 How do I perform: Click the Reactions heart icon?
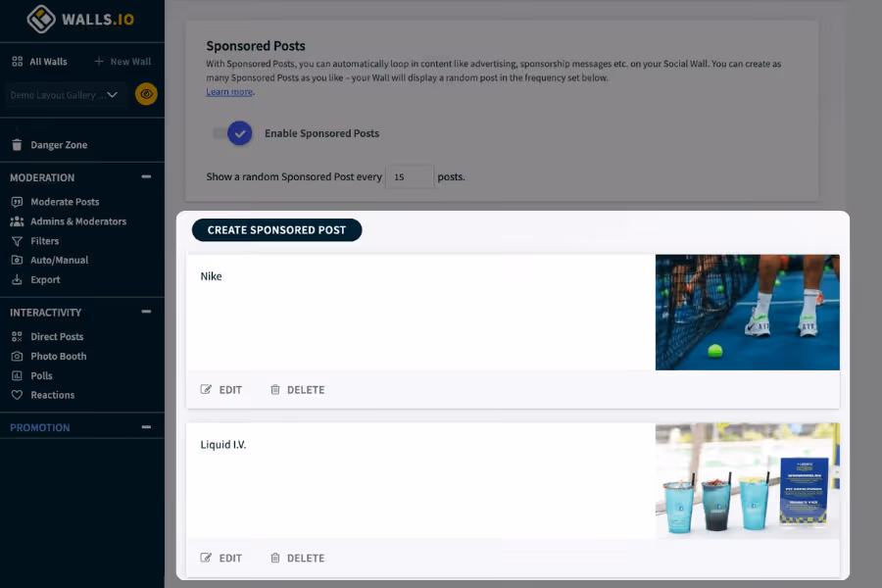click(x=17, y=395)
